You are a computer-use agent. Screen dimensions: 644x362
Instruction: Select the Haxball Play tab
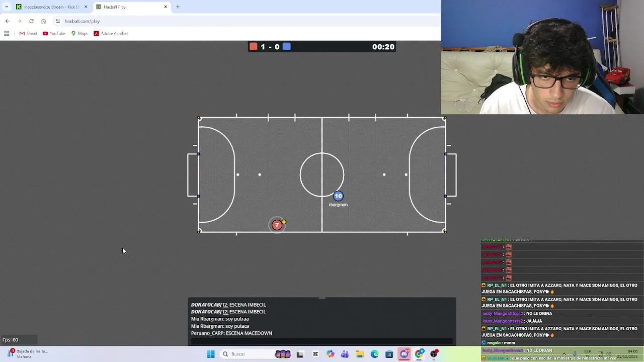pos(132,7)
